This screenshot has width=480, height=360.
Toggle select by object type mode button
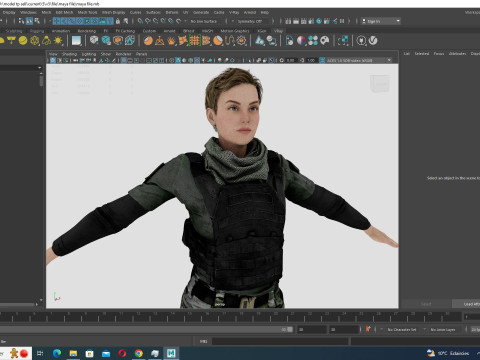(x=29, y=21)
